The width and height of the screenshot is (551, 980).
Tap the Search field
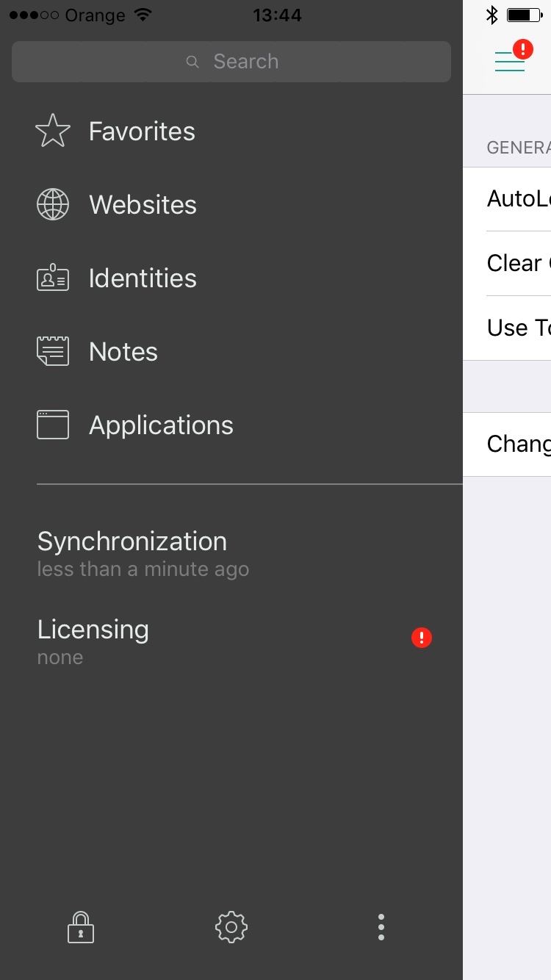[231, 62]
